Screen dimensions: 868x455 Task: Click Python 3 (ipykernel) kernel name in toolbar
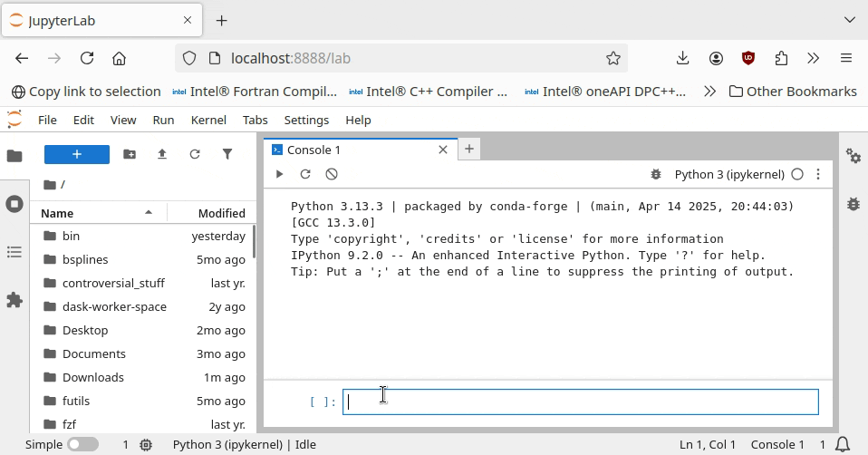pos(729,174)
